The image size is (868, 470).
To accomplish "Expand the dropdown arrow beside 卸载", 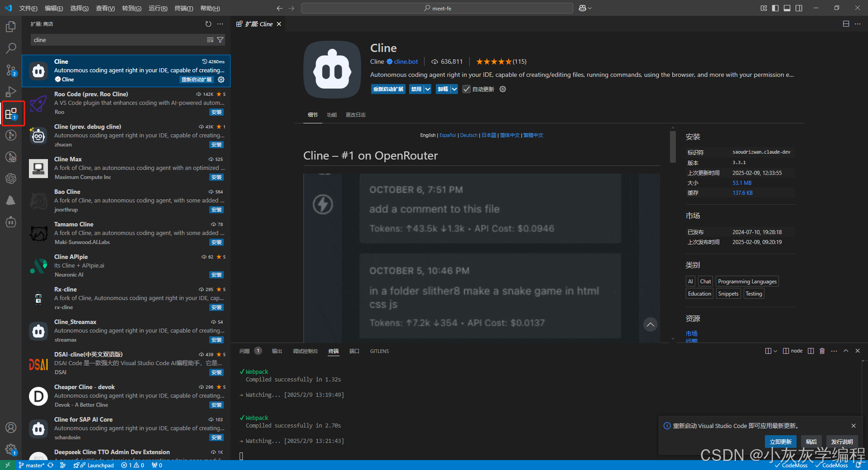I will tap(454, 89).
